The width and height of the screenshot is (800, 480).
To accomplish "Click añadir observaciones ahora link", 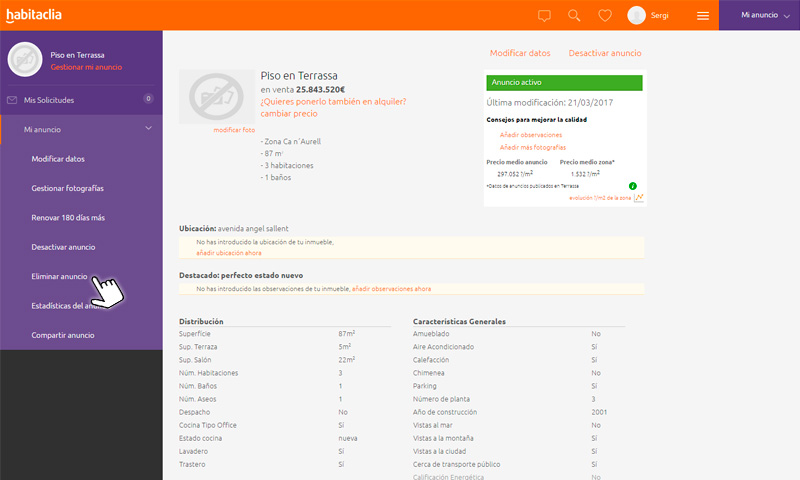I will click(x=391, y=289).
